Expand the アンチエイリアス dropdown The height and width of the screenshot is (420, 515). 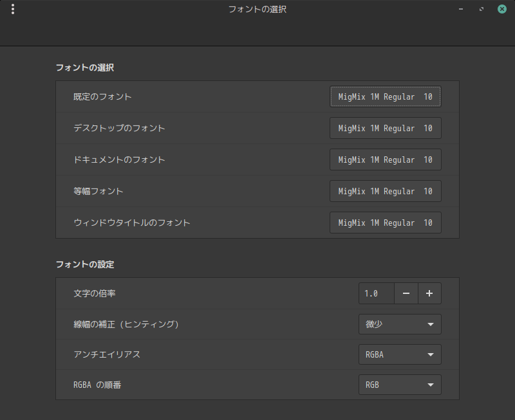point(400,354)
